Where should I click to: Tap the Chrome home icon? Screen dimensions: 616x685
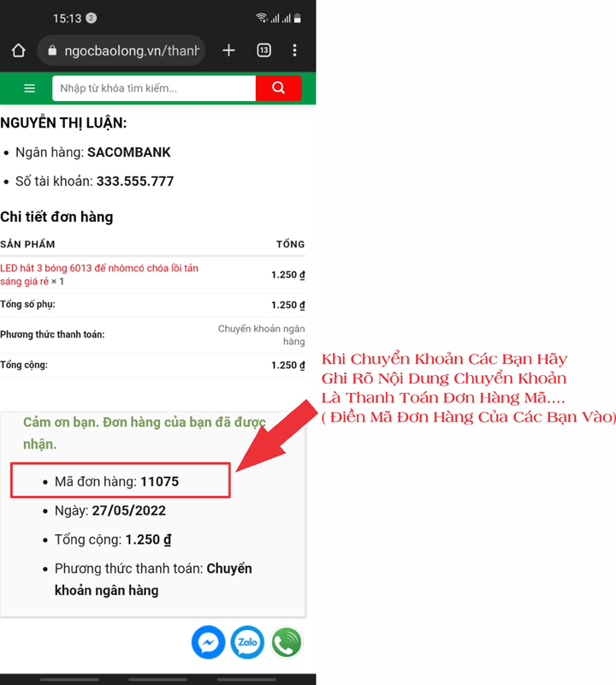[x=18, y=51]
